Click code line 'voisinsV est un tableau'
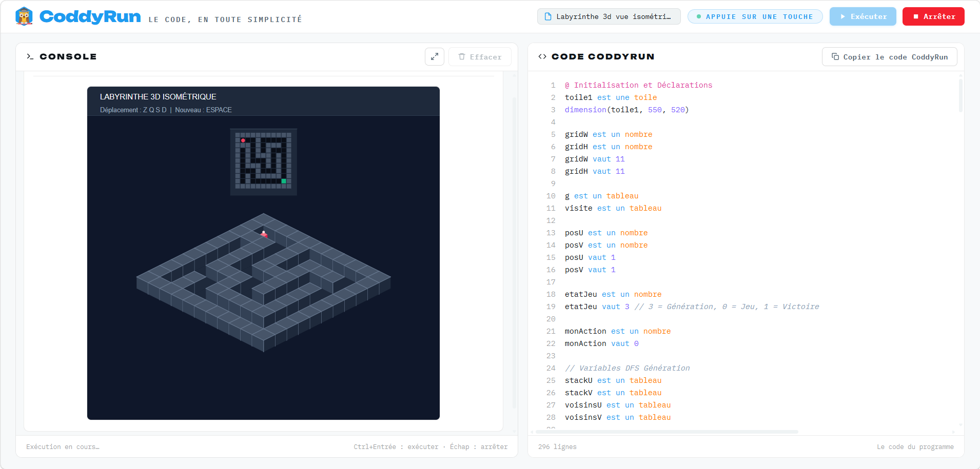The width and height of the screenshot is (980, 469). [618, 417]
